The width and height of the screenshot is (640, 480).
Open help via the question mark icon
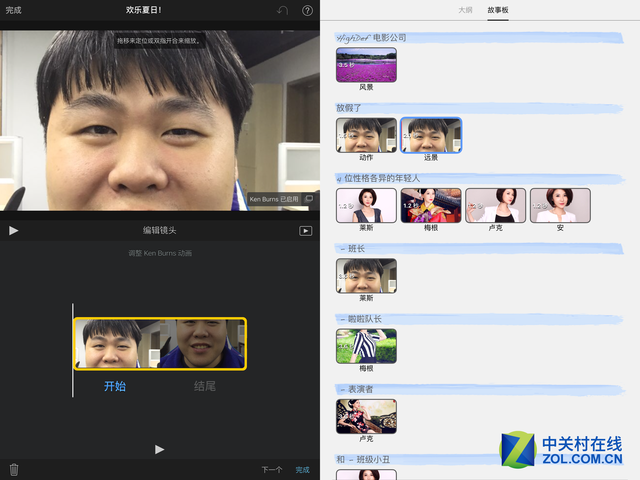coord(307,10)
